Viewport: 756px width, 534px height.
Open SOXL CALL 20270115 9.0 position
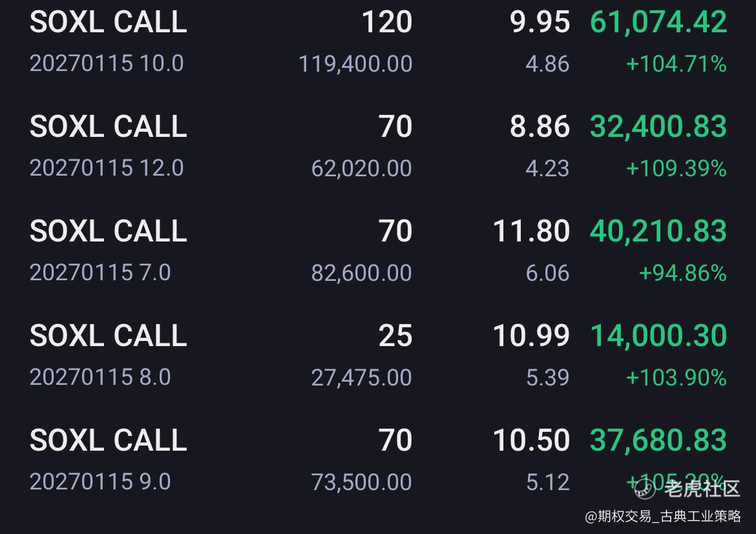[x=378, y=460]
